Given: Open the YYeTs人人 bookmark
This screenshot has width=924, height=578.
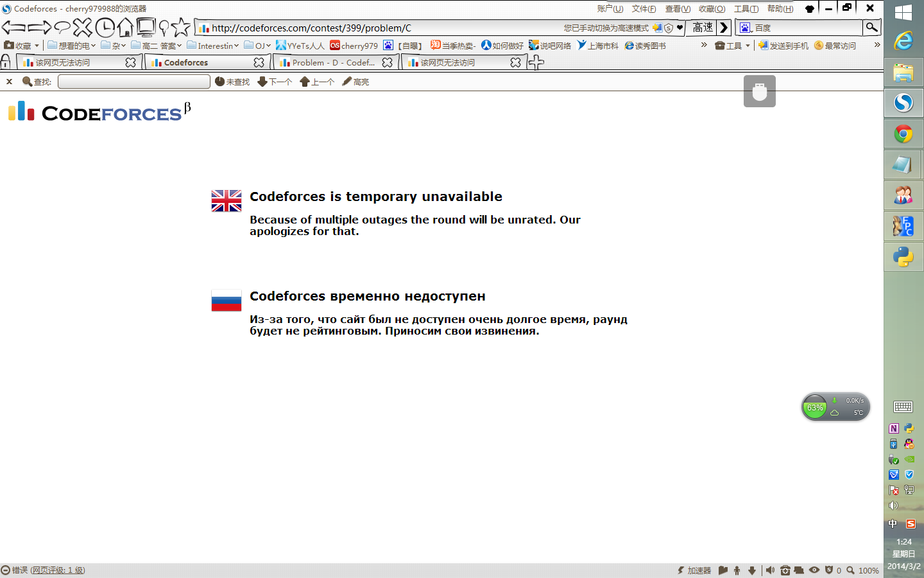Looking at the screenshot, I should pyautogui.click(x=300, y=46).
